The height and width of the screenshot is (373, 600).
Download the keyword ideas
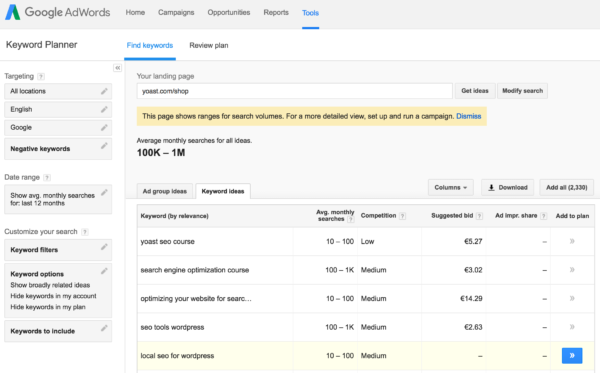tap(507, 187)
